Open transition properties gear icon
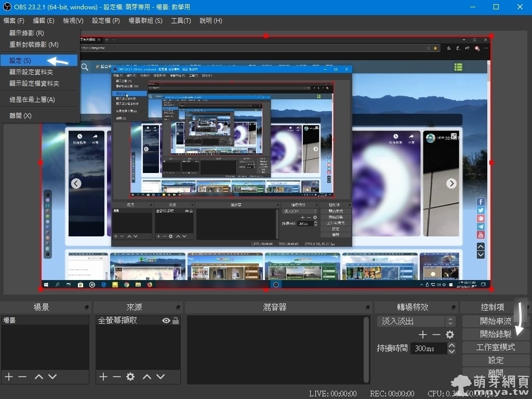Screen dimensions: 532x399 click(450, 335)
